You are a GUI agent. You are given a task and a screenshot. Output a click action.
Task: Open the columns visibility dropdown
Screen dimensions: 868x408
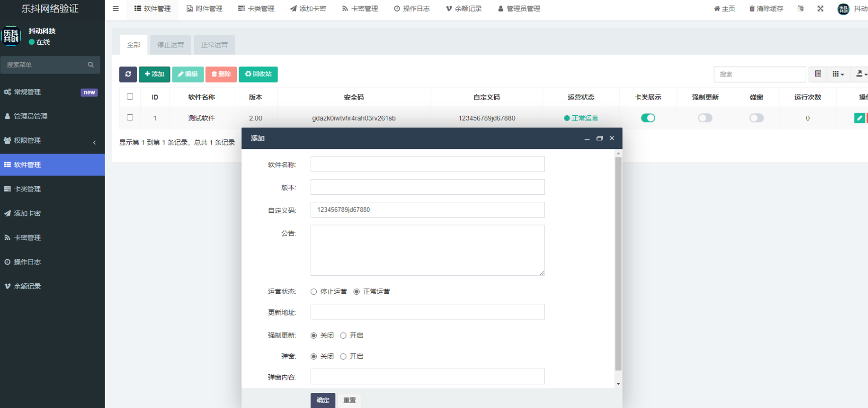(x=838, y=74)
